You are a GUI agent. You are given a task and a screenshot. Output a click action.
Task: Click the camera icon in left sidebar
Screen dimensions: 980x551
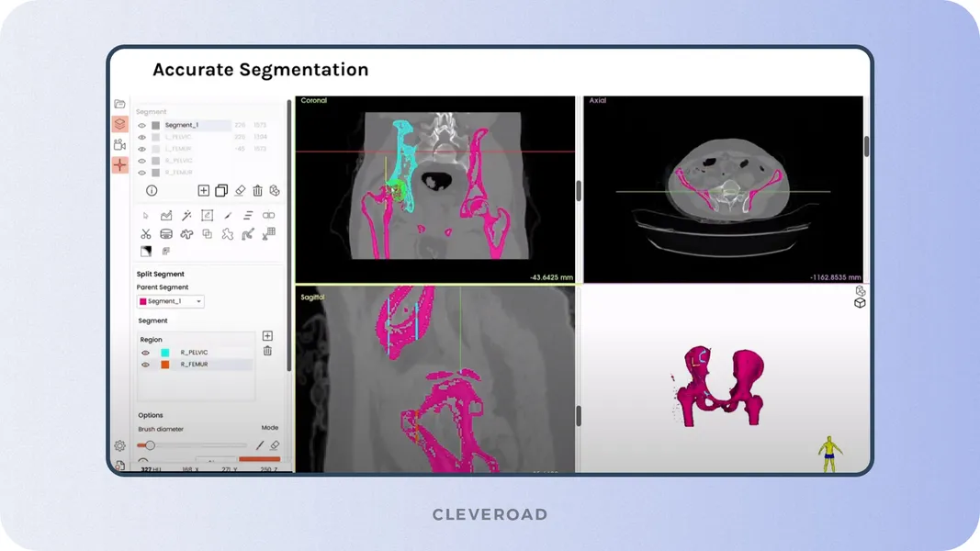118,144
